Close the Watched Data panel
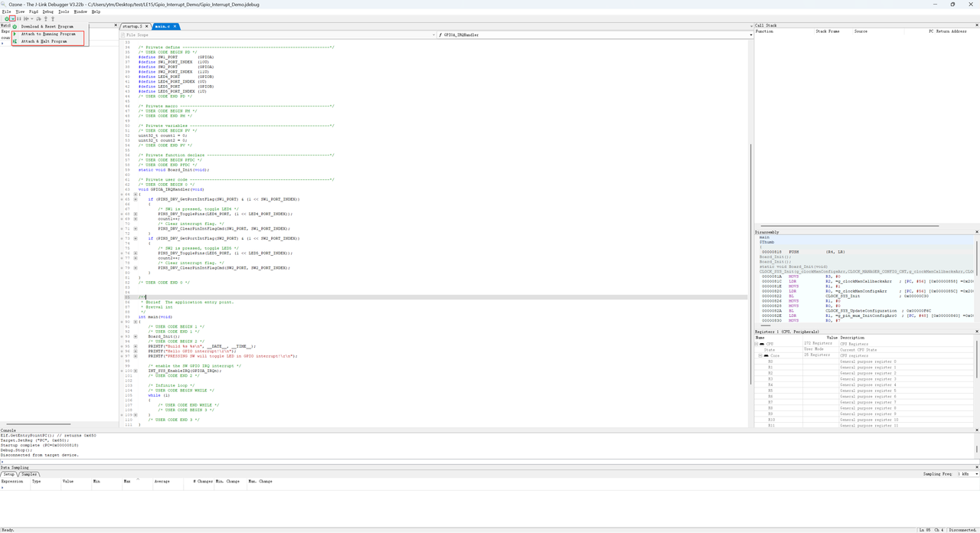The image size is (980, 533). coord(116,25)
